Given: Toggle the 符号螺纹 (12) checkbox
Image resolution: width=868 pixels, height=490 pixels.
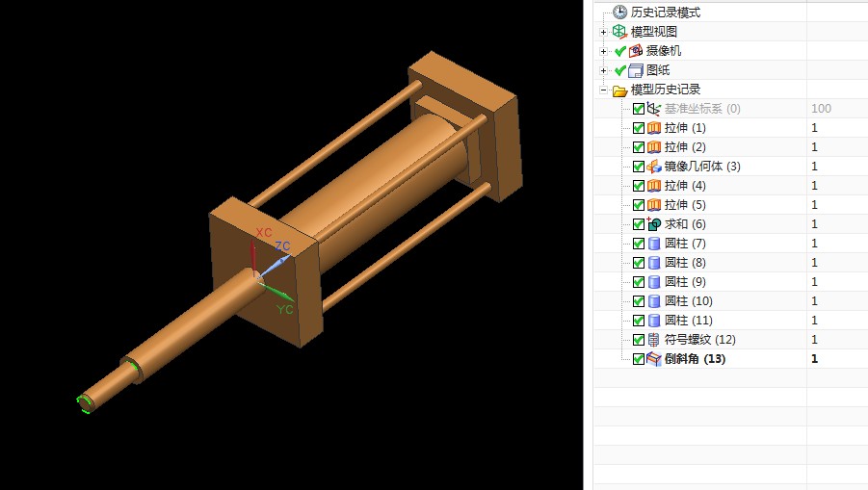Looking at the screenshot, I should coord(639,340).
